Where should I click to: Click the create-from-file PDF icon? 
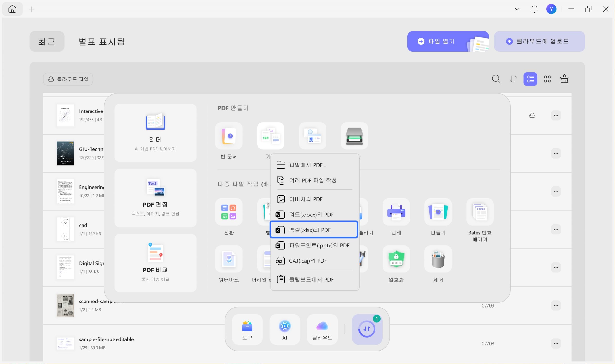coord(271,136)
